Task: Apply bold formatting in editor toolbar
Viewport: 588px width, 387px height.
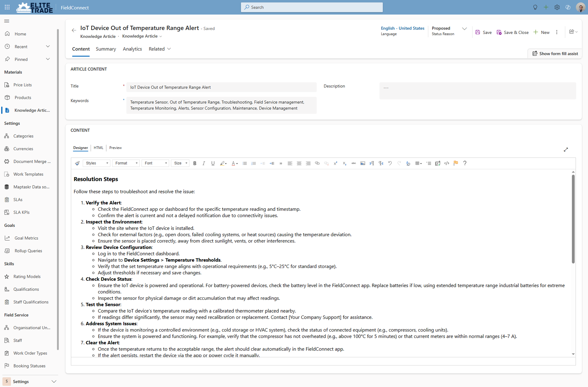Action: (x=195, y=163)
